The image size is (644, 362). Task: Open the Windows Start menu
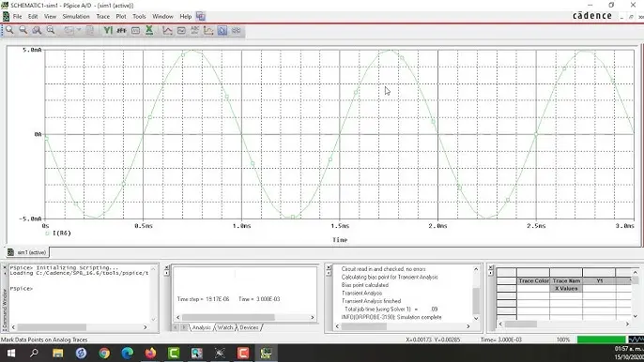11,353
